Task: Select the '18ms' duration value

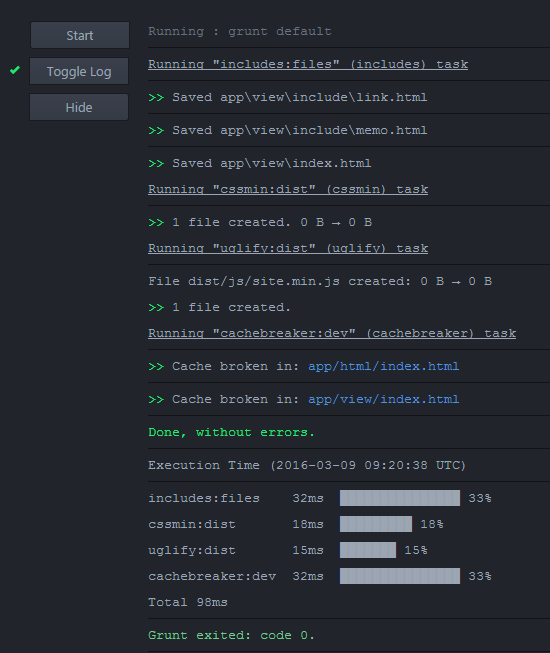Action: point(308,524)
